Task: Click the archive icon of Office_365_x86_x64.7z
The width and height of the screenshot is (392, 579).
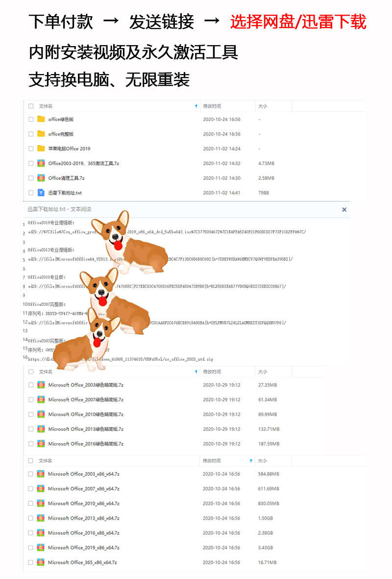Action: 41,562
